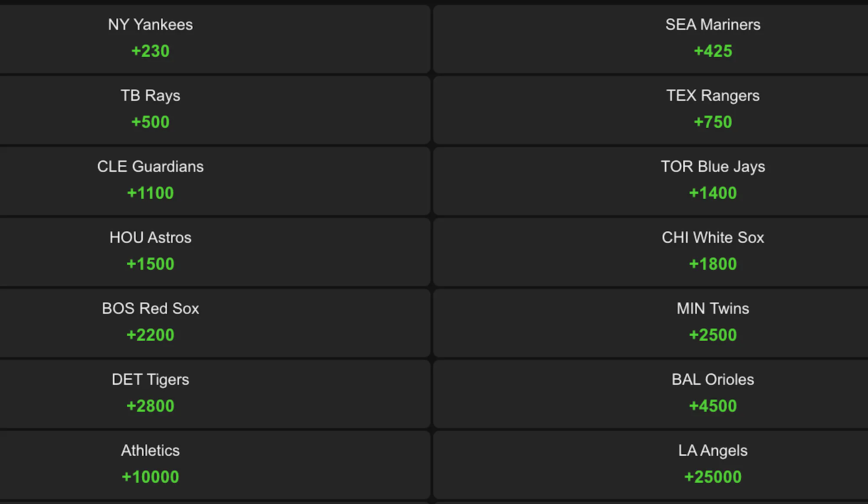Screen dimensions: 868x504
Task: Select SEA Mariners +425 odds
Action: click(x=651, y=39)
